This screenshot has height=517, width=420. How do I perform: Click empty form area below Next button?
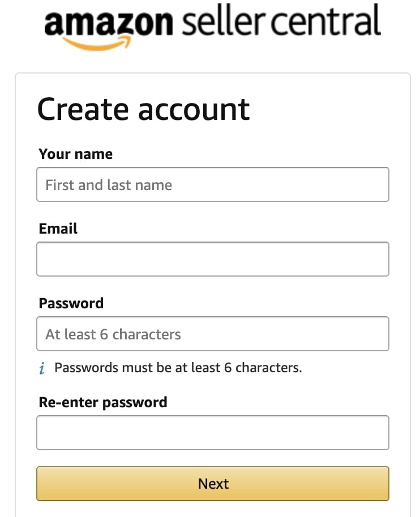[x=212, y=509]
